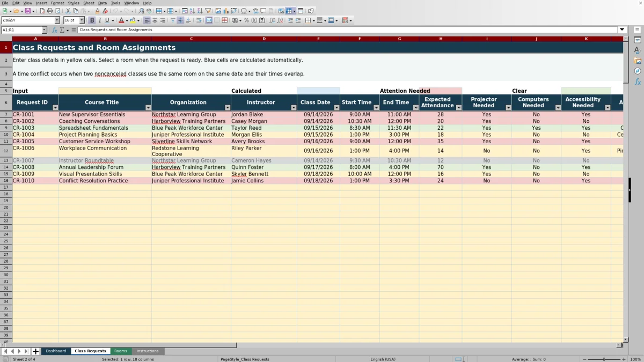Open the sidebar Functions fx icon
Screen dimensions: 644x362
coord(638,82)
